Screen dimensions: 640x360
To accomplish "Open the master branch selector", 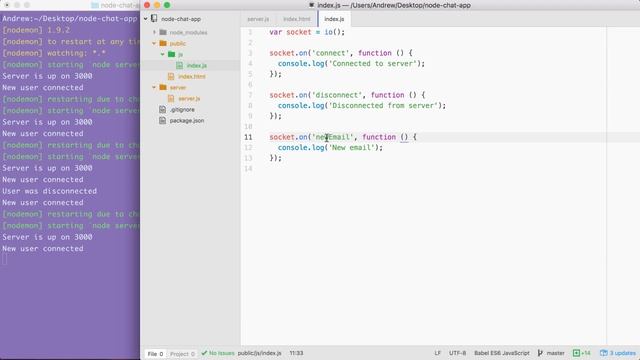I will (556, 353).
